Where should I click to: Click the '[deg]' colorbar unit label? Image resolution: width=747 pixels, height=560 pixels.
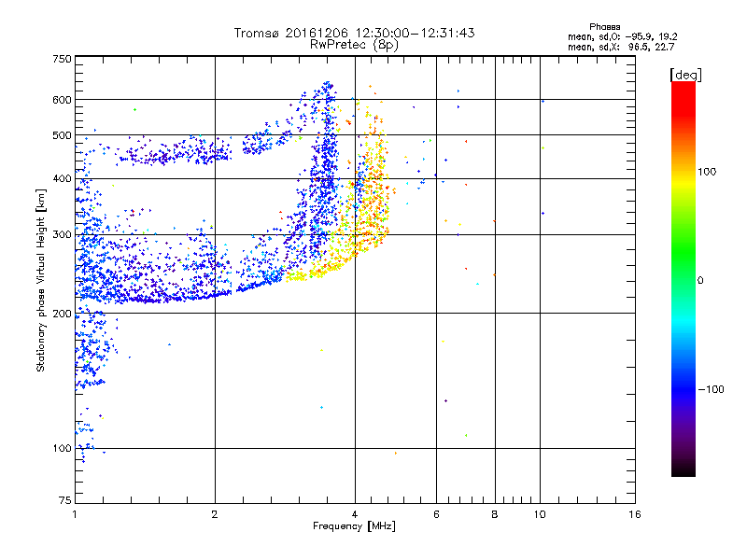(685, 75)
